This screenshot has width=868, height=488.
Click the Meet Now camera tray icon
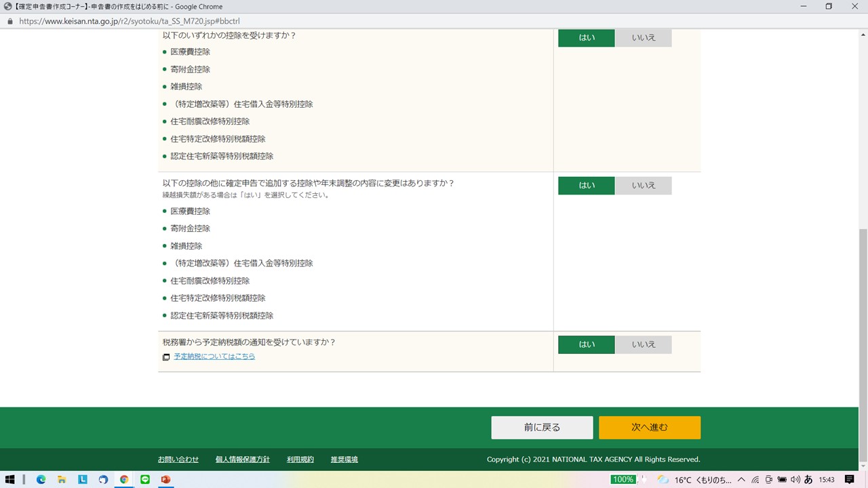(768, 479)
